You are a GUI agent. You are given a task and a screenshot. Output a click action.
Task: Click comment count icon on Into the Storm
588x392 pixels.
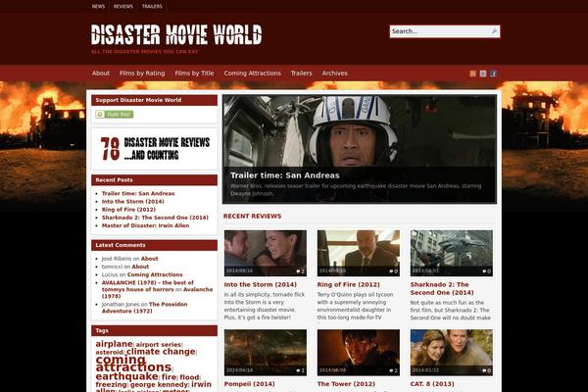click(301, 271)
